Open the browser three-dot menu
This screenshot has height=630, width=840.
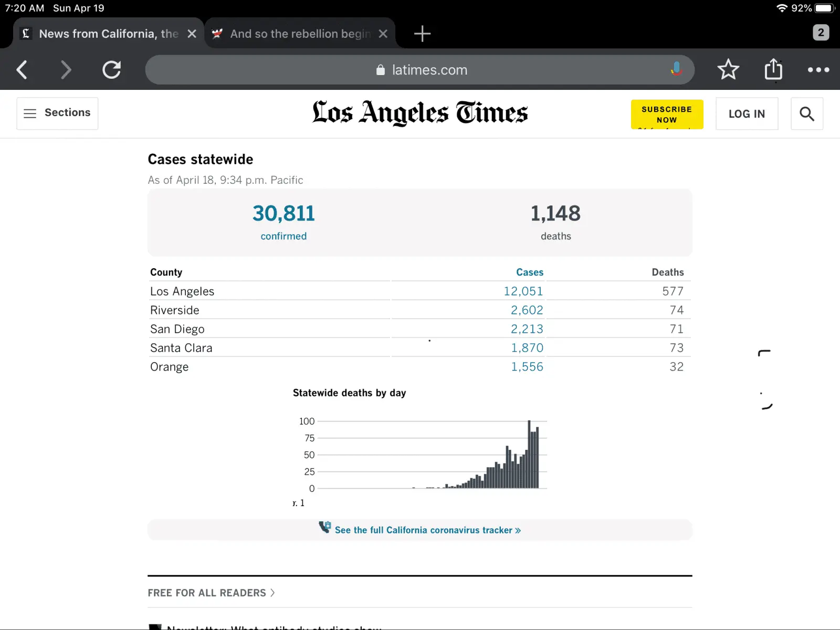tap(818, 69)
